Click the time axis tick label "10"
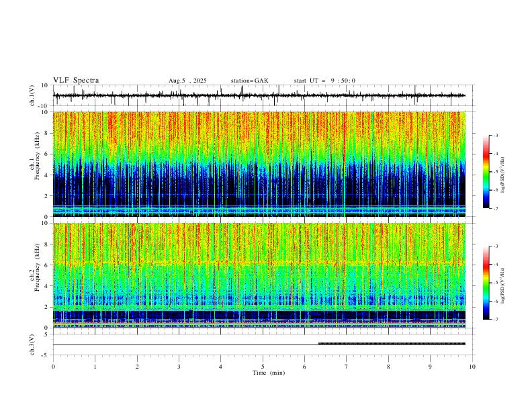532x411 pixels. [x=472, y=367]
